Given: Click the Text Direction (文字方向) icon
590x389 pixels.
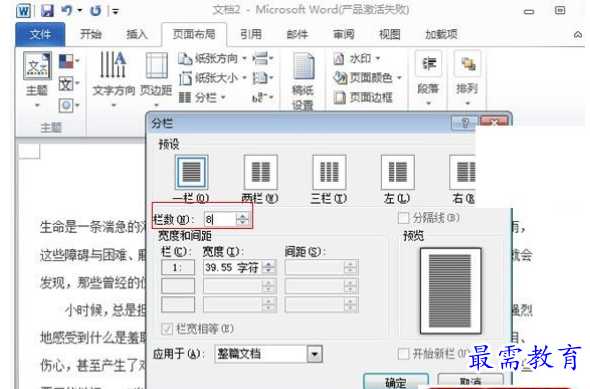Looking at the screenshot, I should (x=113, y=65).
